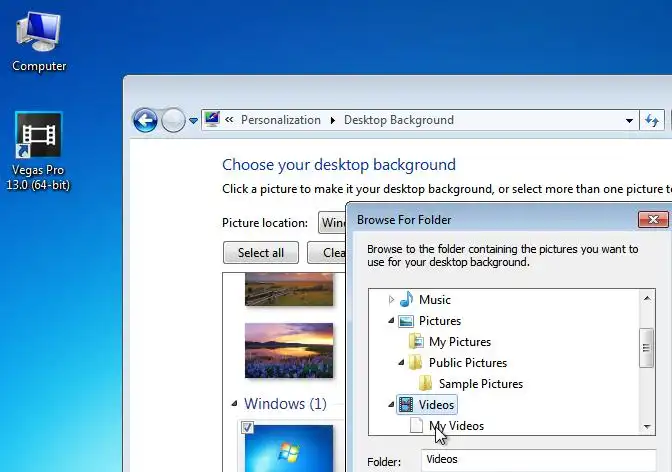Open the arrow between Personalization and Desktop Background
Viewport: 672px width, 472px height.
(333, 120)
